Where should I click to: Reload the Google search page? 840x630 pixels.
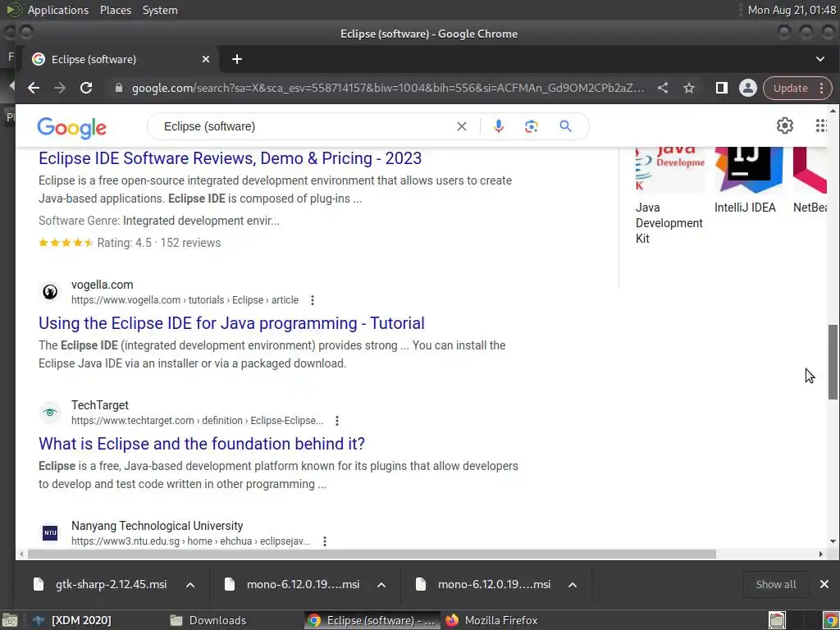point(85,88)
